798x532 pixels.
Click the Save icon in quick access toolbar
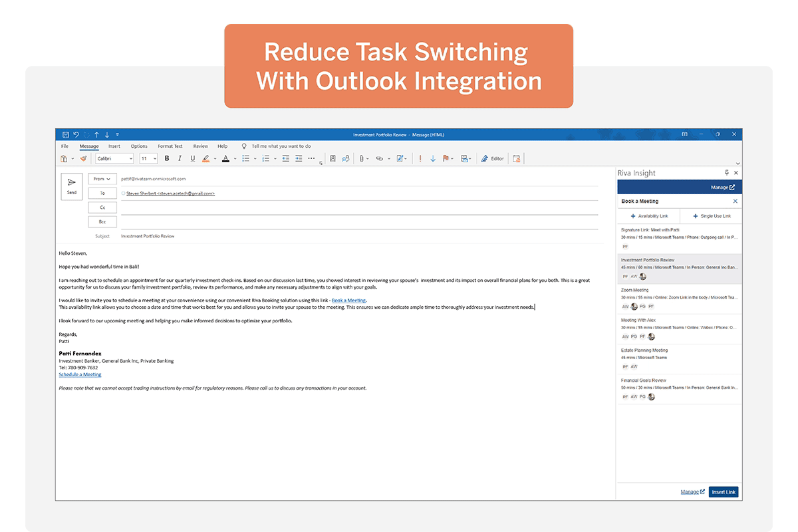pos(66,134)
